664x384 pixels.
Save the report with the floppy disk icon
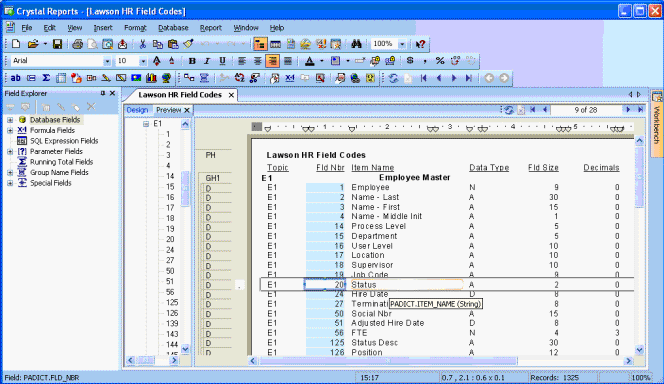(57, 44)
